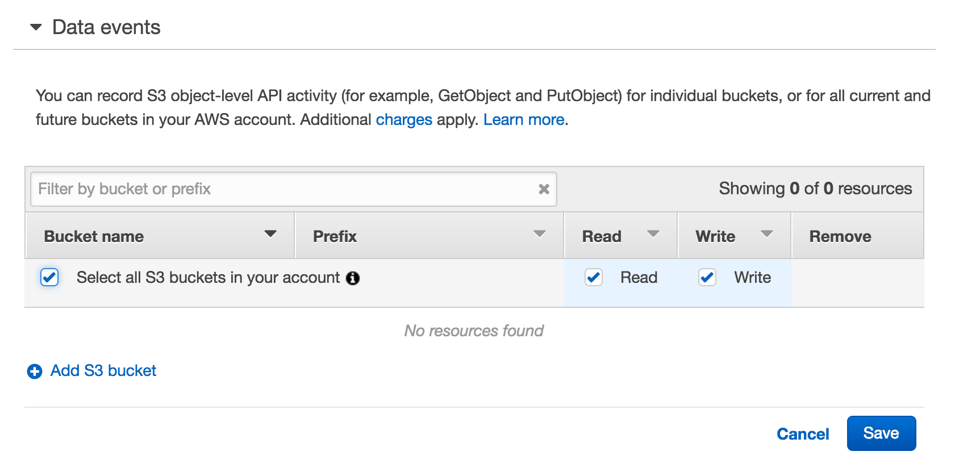Uncheck the Read events checkbox
The width and height of the screenshot is (980, 468).
[x=594, y=278]
